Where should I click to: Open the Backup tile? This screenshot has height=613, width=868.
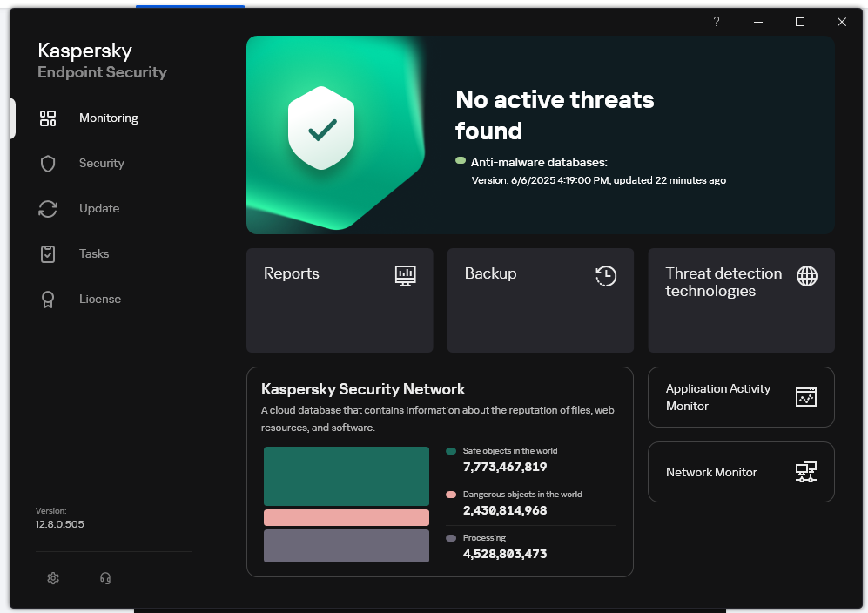(x=541, y=300)
